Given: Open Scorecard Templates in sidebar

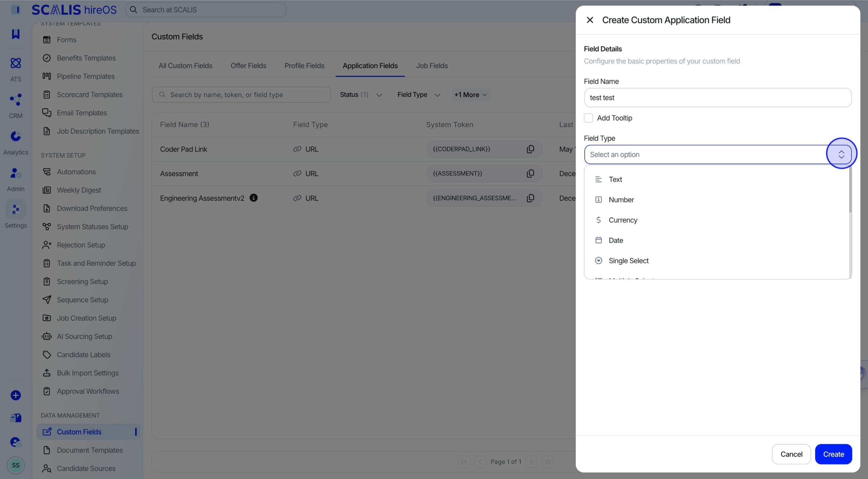Looking at the screenshot, I should (x=88, y=94).
